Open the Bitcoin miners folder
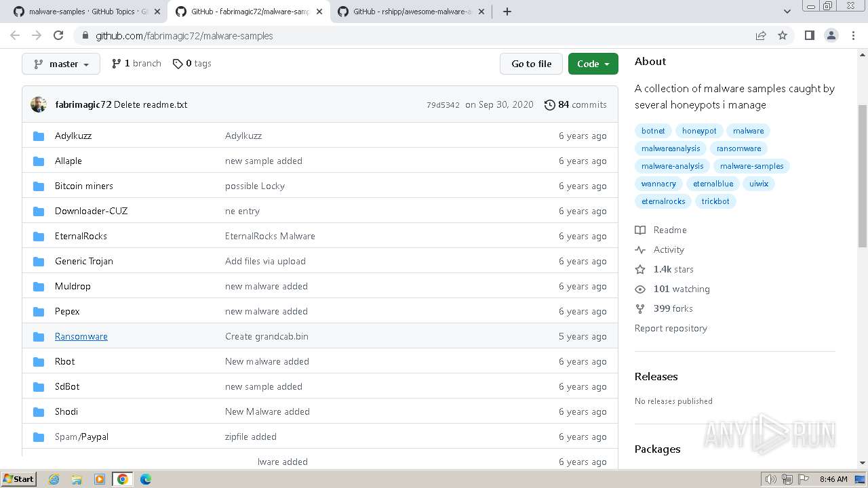 click(x=84, y=186)
